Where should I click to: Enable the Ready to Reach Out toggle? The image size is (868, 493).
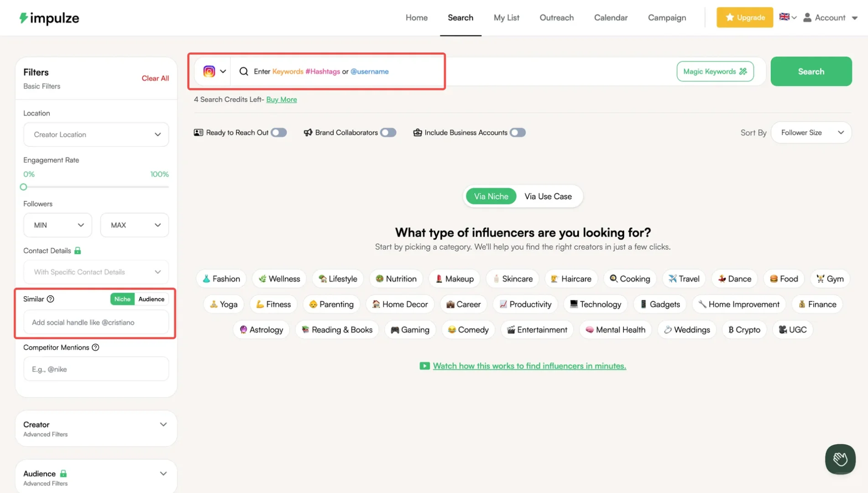coord(278,132)
